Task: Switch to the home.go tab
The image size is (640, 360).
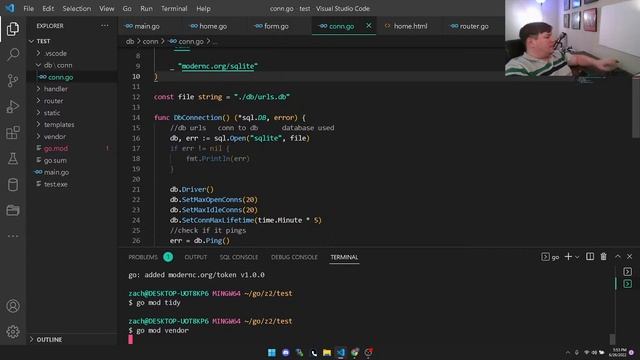Action: 213,26
